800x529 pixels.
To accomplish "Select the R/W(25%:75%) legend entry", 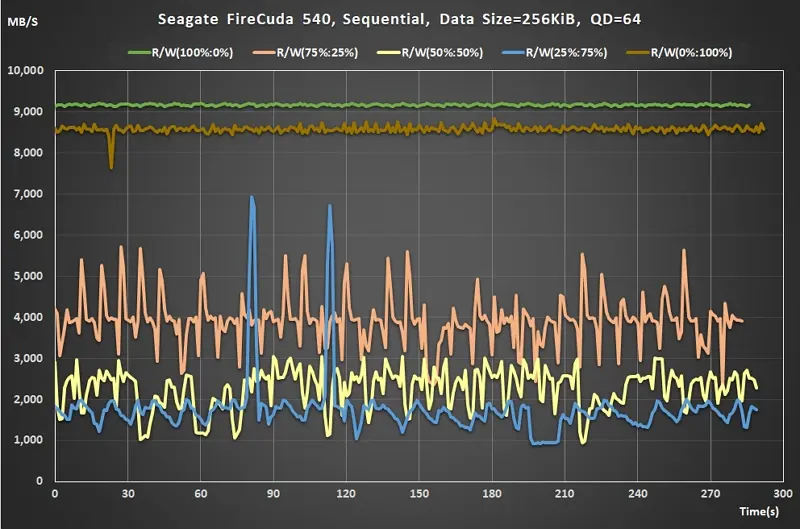I will point(555,53).
